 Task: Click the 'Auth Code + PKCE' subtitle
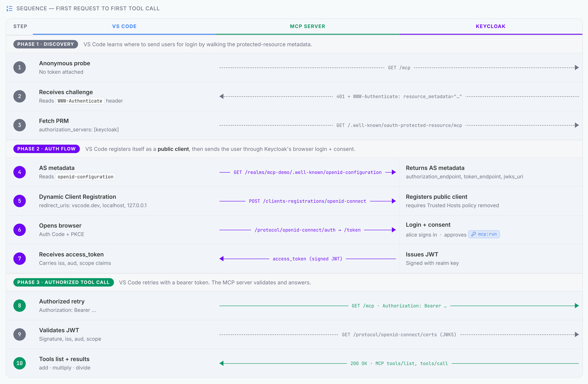pos(61,234)
